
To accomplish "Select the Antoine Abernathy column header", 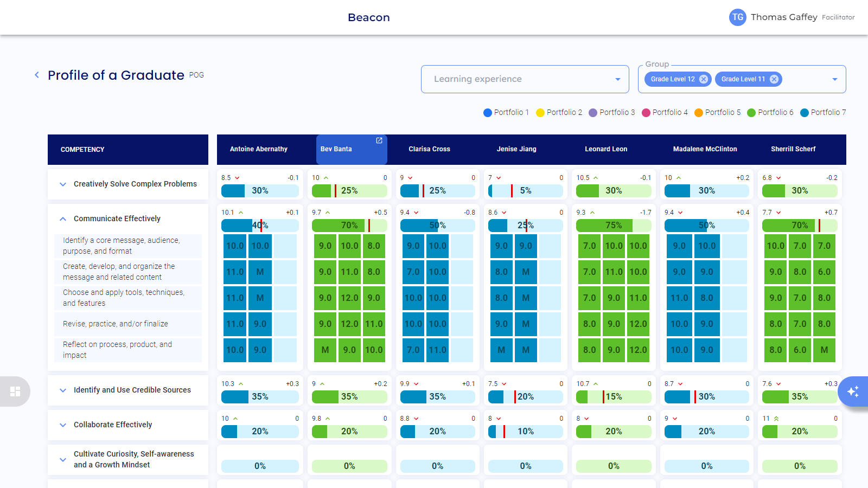I will [x=259, y=149].
